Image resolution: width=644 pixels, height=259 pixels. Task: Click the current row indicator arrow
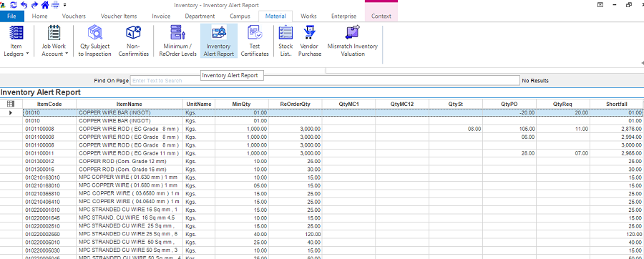[x=11, y=112]
